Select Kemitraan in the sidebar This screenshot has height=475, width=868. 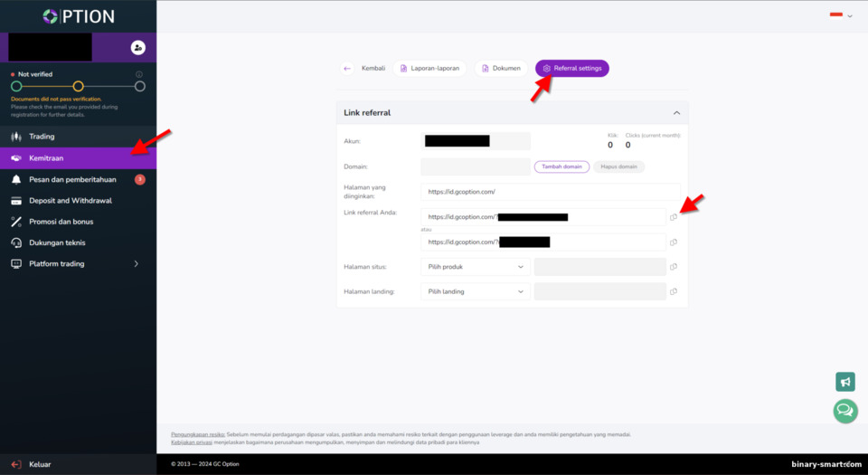tap(78, 157)
